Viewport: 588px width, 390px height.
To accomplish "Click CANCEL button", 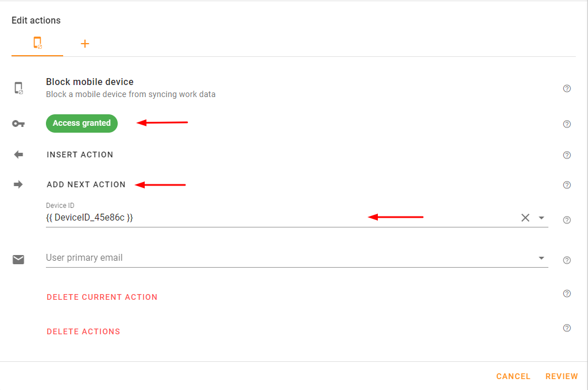I will click(x=513, y=376).
